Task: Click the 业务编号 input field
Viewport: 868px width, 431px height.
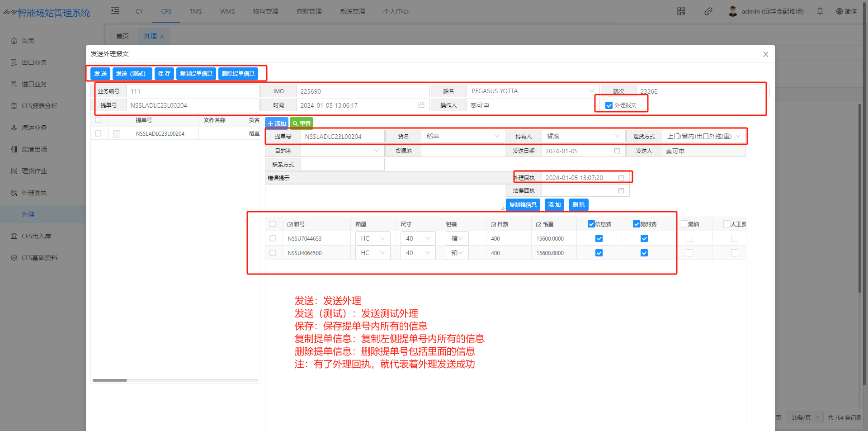Action: pos(193,91)
